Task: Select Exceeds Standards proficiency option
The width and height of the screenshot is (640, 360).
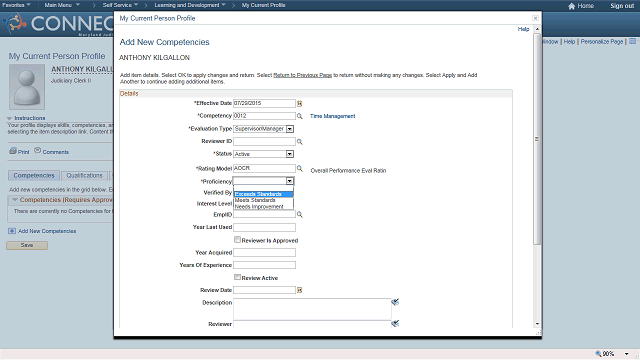Action: click(x=263, y=194)
